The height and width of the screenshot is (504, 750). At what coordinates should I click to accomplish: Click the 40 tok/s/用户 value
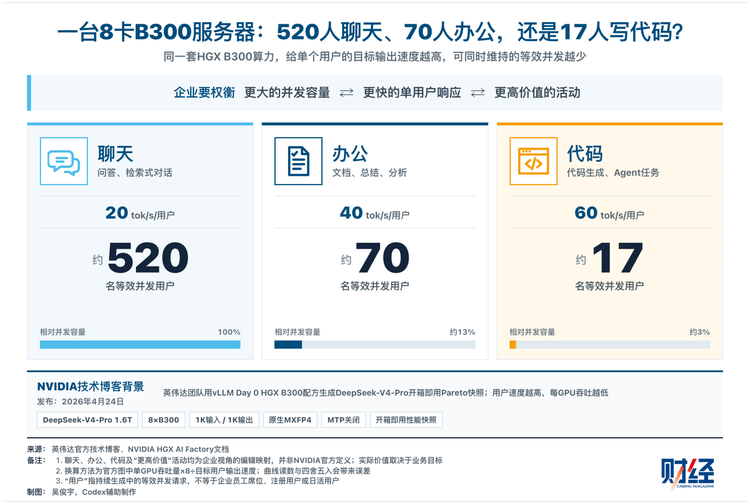(x=375, y=213)
